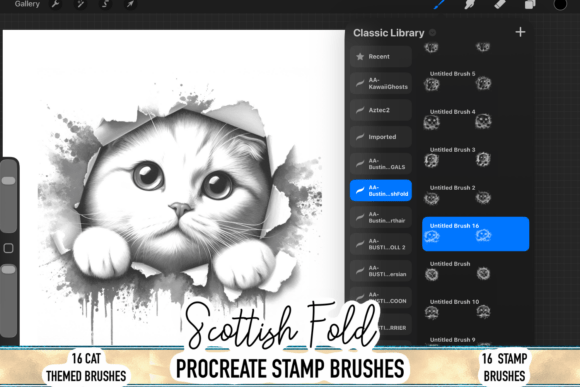
Task: Choose Untitled Brush 5
Action: [475, 81]
